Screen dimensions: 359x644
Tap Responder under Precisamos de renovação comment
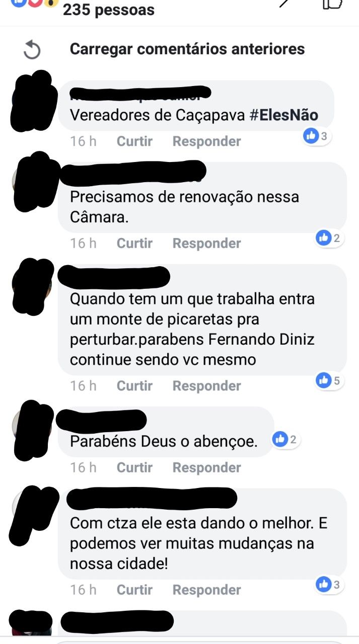coord(207,244)
